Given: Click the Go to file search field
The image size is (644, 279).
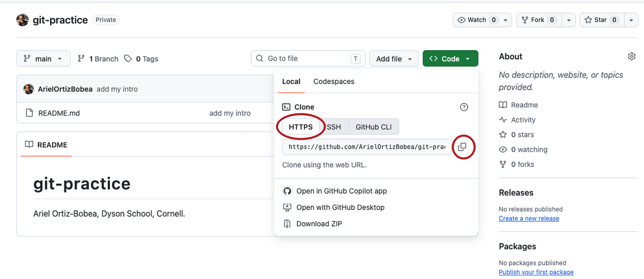Looking at the screenshot, I should 308,58.
